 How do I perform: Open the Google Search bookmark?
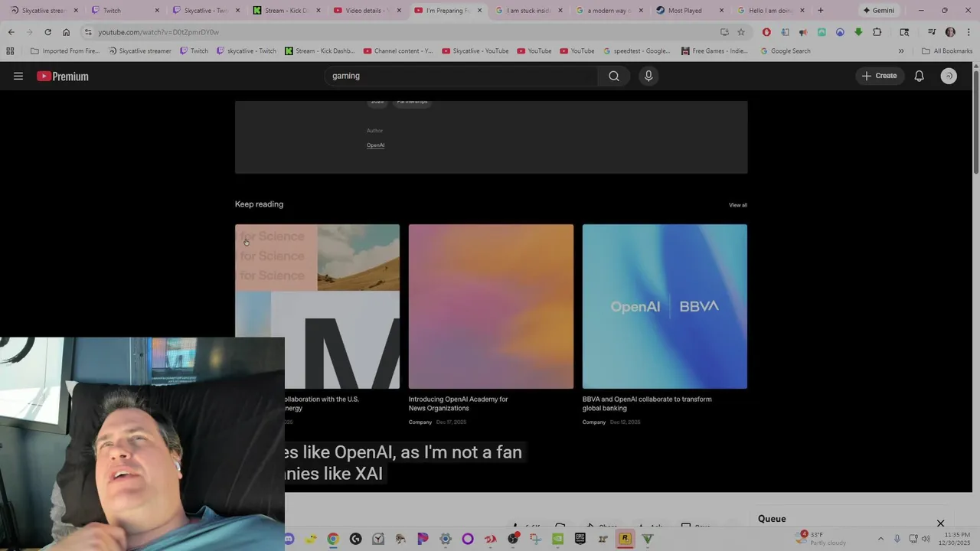[785, 51]
